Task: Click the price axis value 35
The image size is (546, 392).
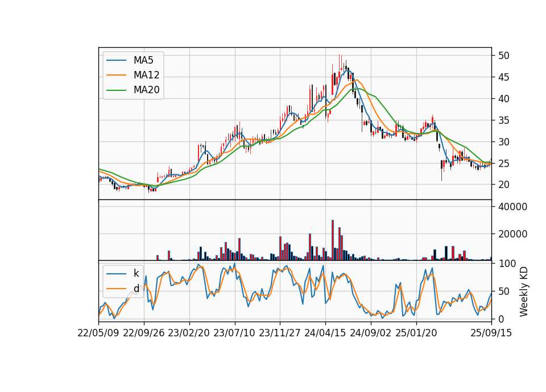Action: pos(503,120)
